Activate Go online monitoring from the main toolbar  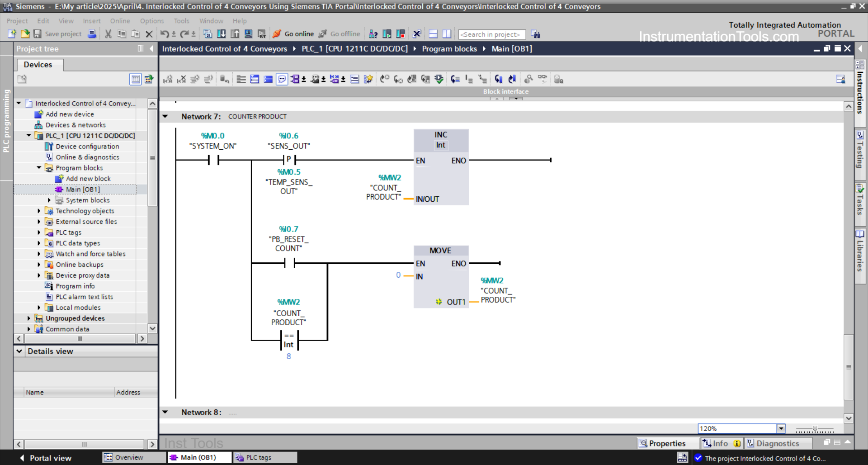(x=293, y=34)
